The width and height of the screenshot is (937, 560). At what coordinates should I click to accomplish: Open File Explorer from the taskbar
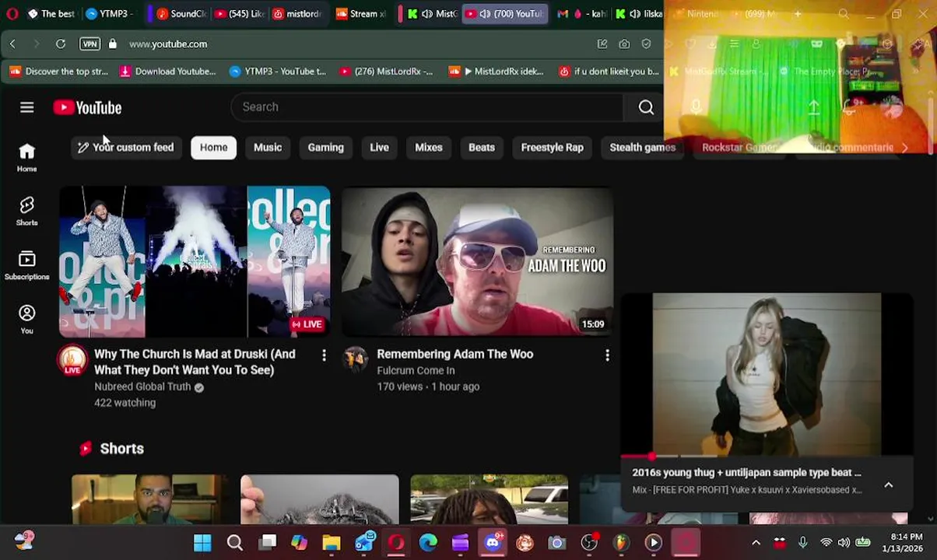[332, 542]
